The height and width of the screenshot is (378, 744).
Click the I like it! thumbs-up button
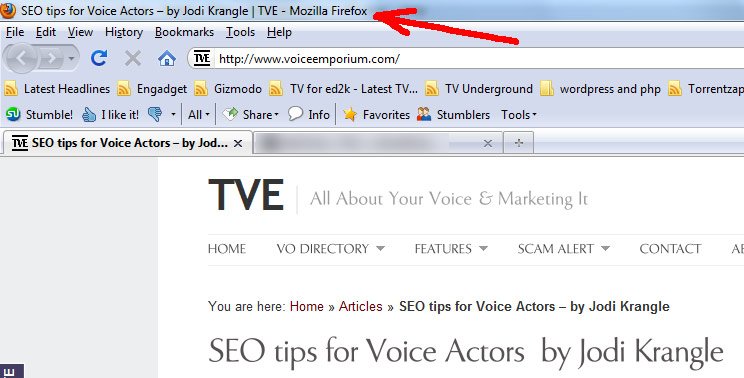tap(110, 114)
